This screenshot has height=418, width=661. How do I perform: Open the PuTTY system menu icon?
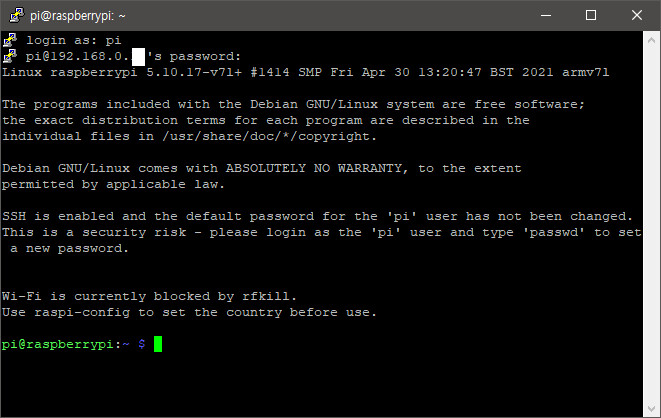(14, 15)
